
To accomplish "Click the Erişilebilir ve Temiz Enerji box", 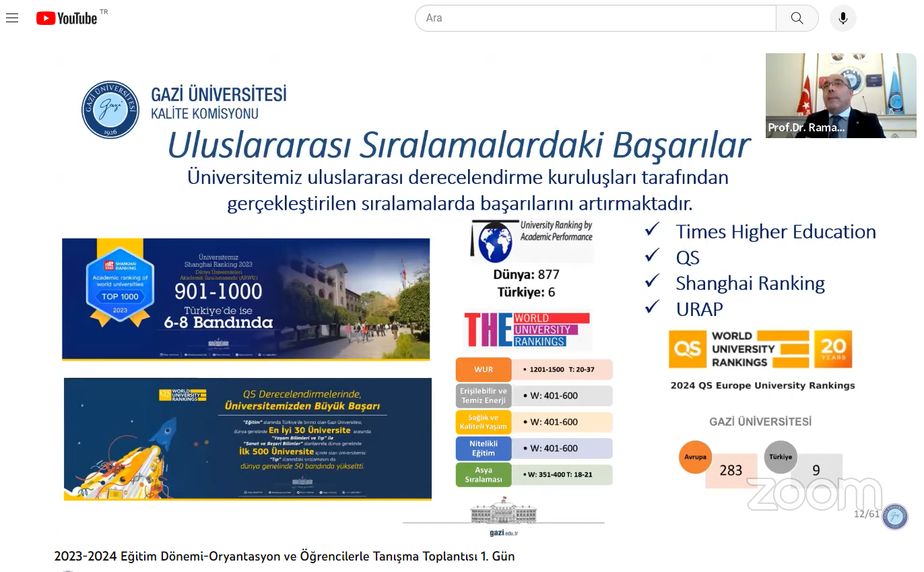I will click(x=484, y=395).
